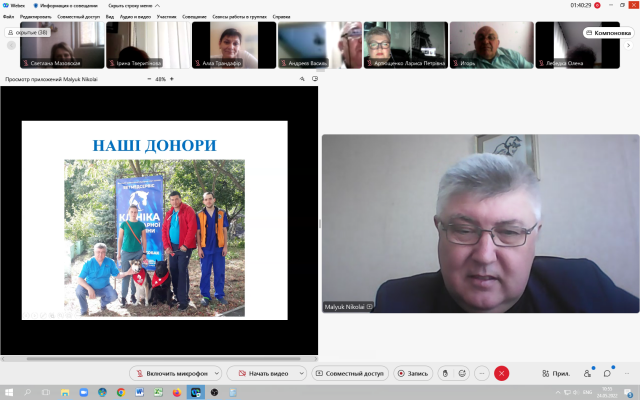This screenshot has width=640, height=400.
Task: Zoom out the shared content with minus
Action: point(149,79)
